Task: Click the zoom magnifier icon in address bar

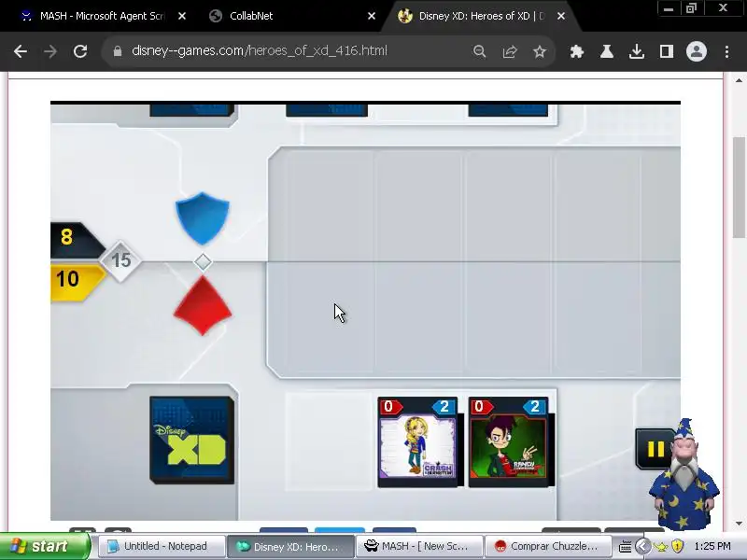Action: tap(479, 51)
